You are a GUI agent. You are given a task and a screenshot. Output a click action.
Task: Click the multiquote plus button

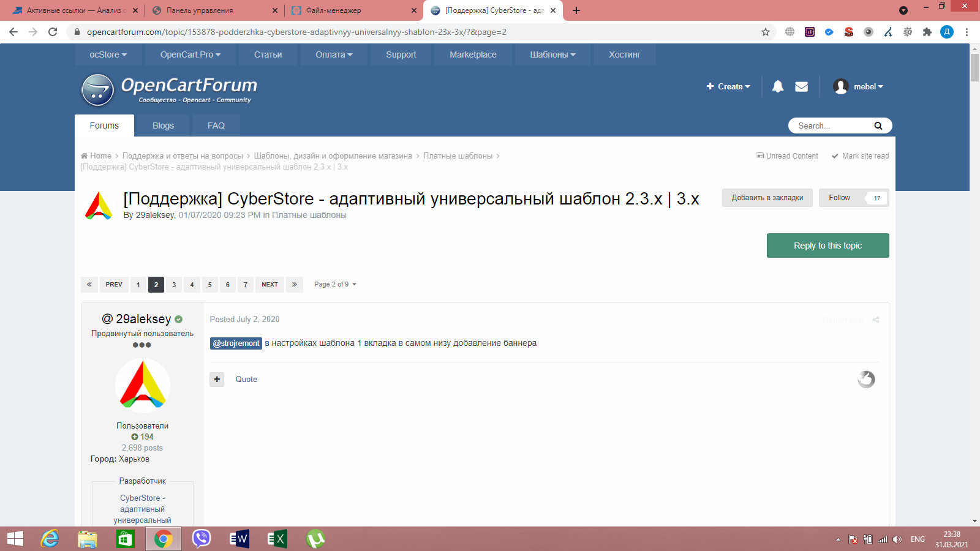coord(217,380)
